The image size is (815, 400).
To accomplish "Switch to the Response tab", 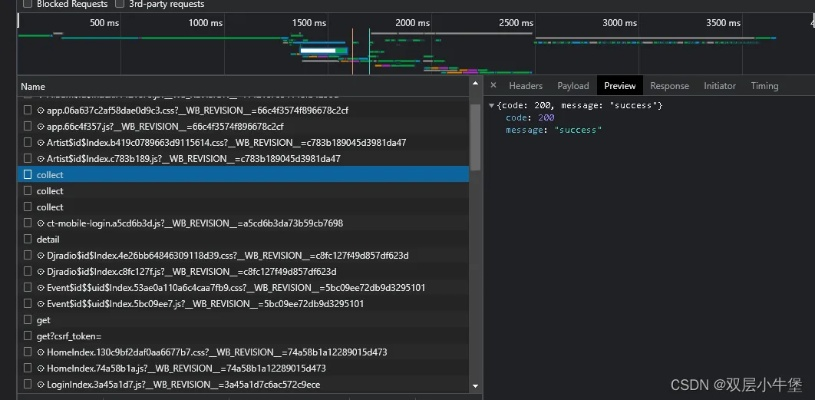I will [669, 86].
